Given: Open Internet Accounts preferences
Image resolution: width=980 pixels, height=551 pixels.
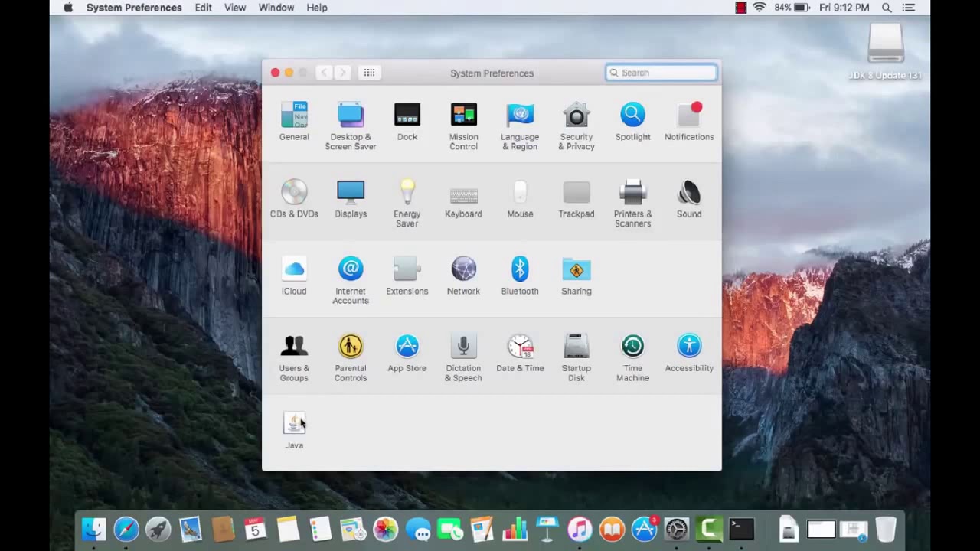Looking at the screenshot, I should [351, 280].
